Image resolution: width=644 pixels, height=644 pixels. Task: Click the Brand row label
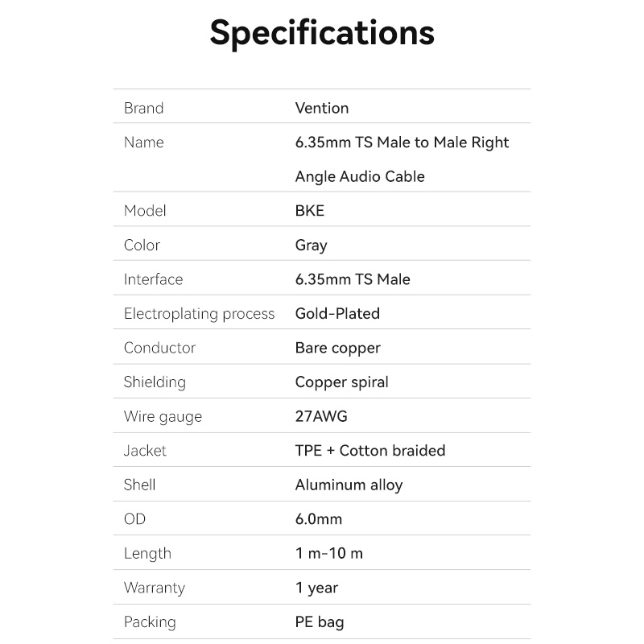pyautogui.click(x=143, y=108)
